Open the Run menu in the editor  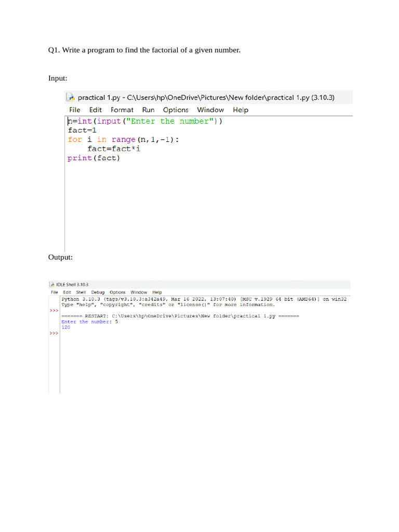(148, 110)
